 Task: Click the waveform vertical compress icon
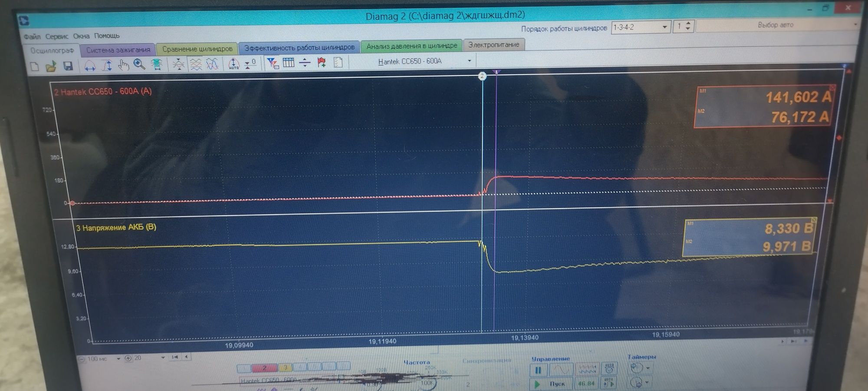(x=178, y=65)
